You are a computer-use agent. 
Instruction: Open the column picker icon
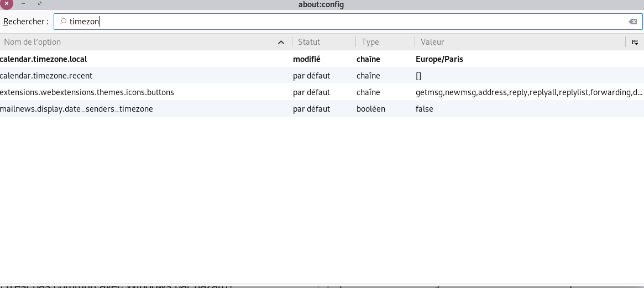pos(635,42)
